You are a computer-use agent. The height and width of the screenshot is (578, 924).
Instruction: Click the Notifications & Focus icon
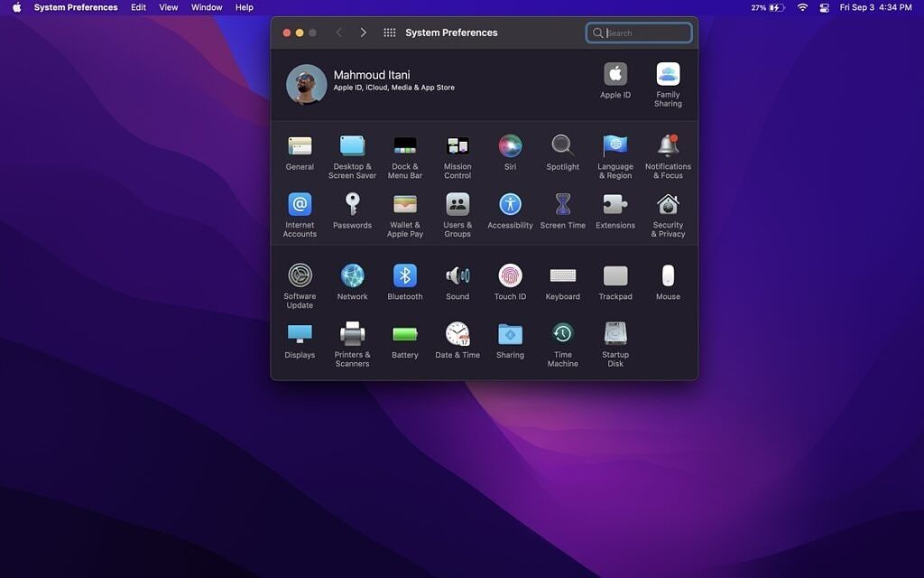click(668, 146)
